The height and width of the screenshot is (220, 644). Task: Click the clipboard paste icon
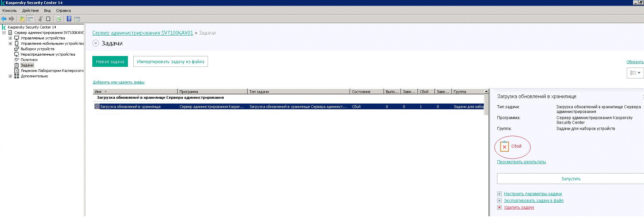[48, 19]
